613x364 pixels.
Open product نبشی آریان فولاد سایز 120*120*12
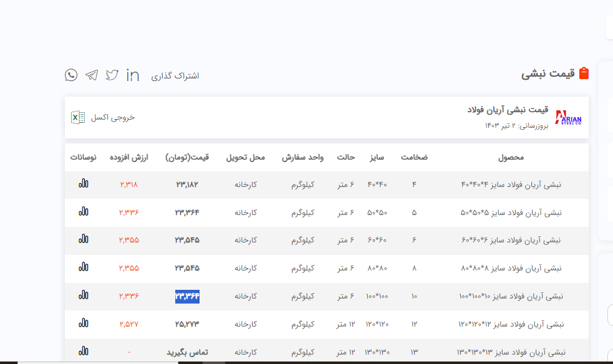[x=511, y=323]
